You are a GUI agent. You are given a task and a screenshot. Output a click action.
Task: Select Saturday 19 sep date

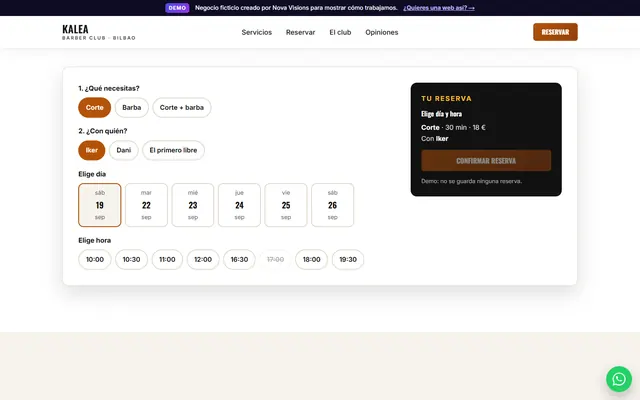point(100,205)
